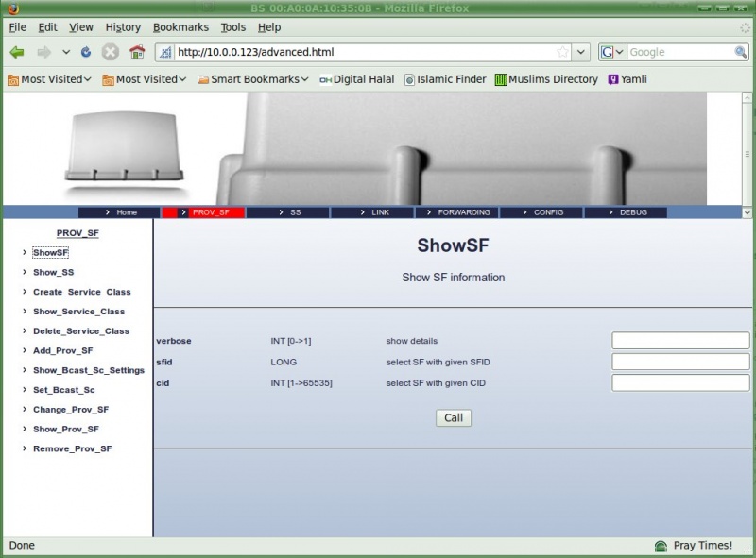Viewport: 756px width, 558px height.
Task: Click the Pray Times status bar icon
Action: click(661, 546)
